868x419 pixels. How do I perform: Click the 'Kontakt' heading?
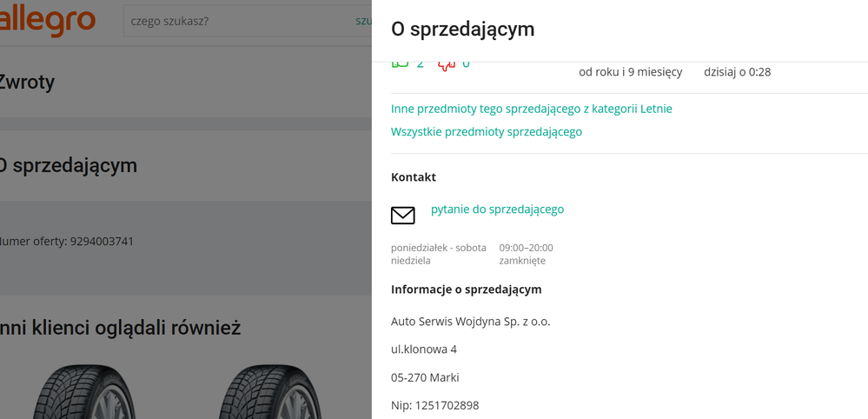click(x=414, y=177)
